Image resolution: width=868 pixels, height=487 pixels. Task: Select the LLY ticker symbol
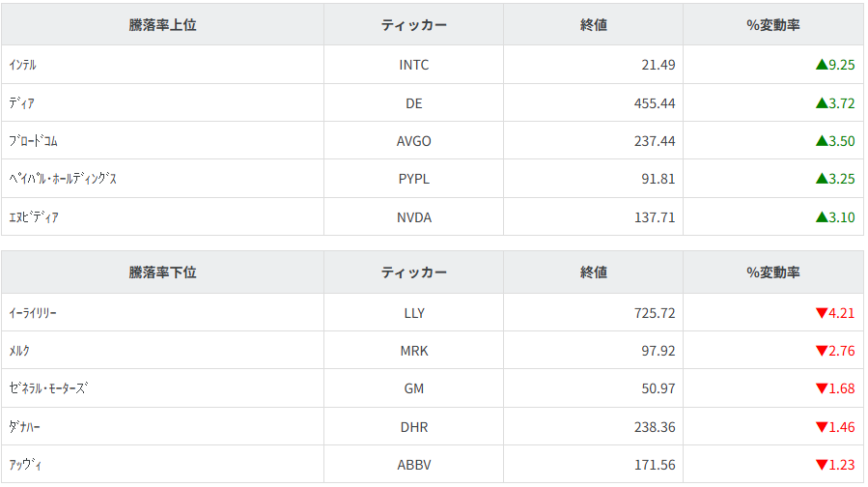413,313
